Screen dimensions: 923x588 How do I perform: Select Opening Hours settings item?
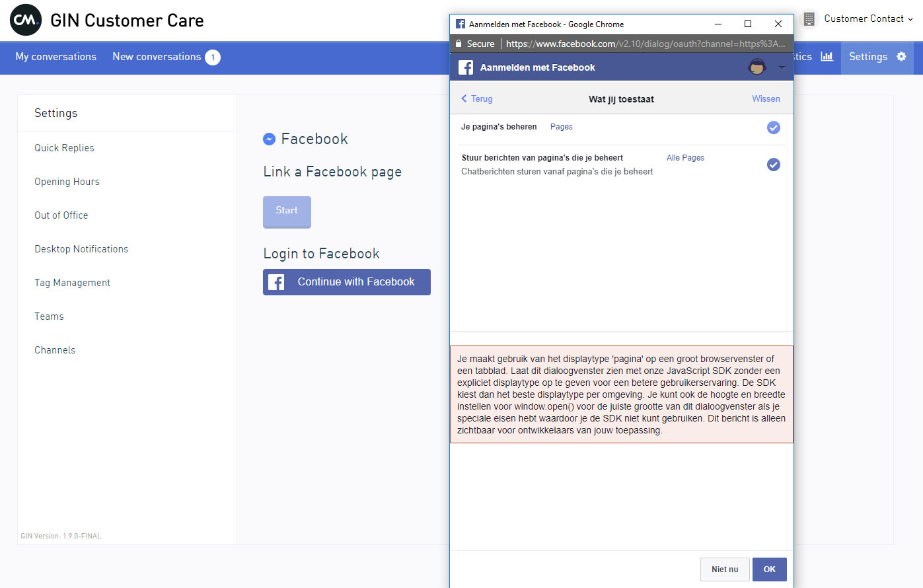click(67, 182)
